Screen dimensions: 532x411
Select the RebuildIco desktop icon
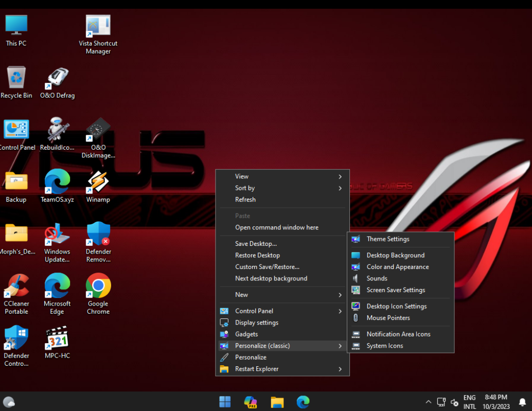pos(57,135)
